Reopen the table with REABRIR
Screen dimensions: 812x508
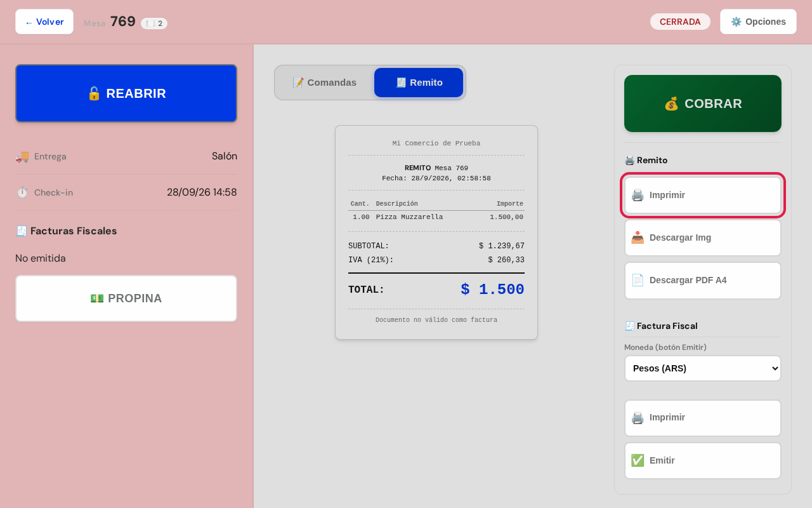[x=126, y=93]
